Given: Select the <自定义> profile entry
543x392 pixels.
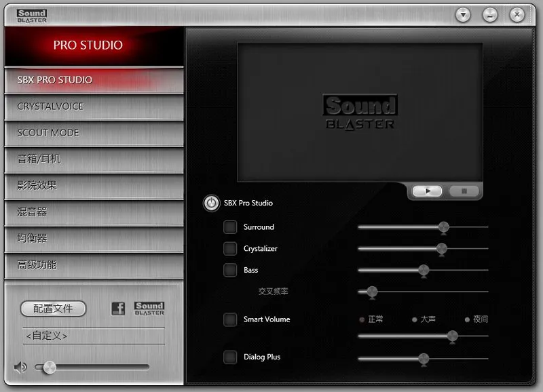Looking at the screenshot, I should click(x=94, y=336).
